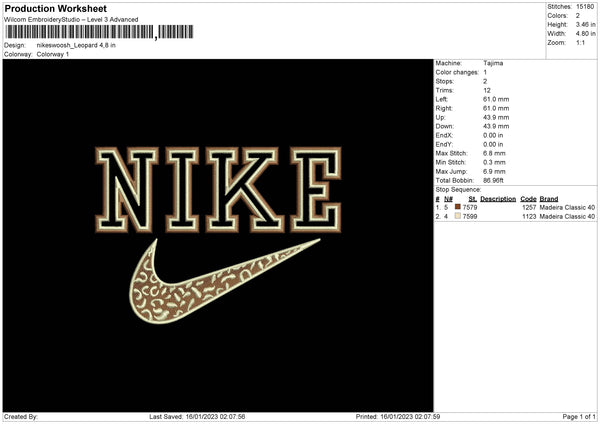This screenshot has height=424, width=600.
Task: Click the N# column header
Action: tap(448, 199)
